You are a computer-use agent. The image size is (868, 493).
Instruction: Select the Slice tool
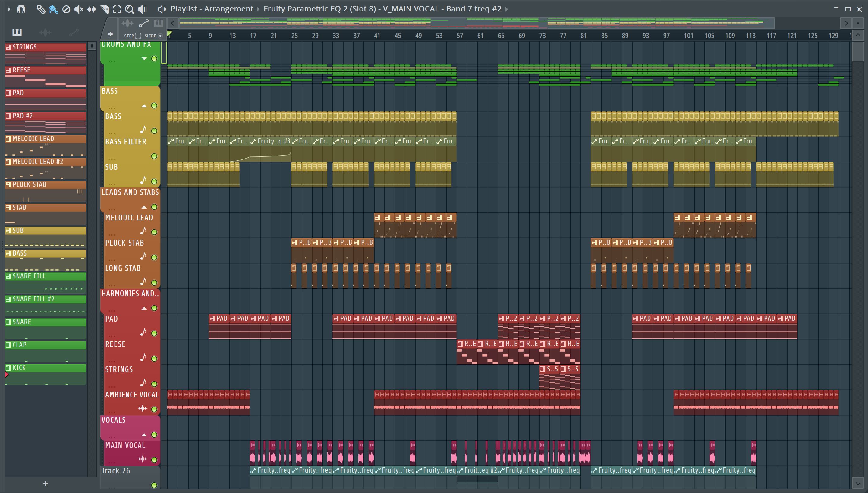(104, 9)
